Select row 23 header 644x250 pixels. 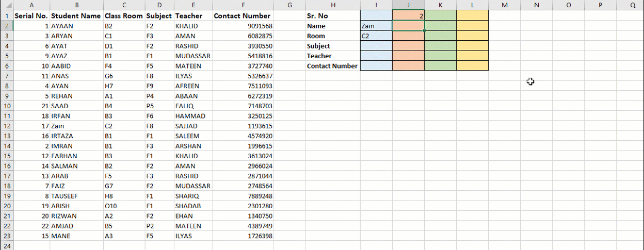click(x=6, y=236)
